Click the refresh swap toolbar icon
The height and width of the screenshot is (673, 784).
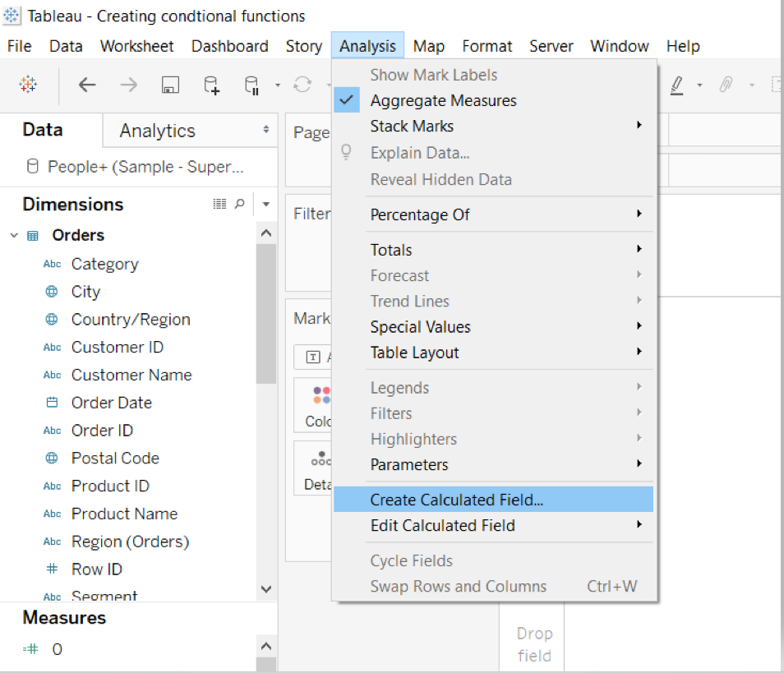[302, 85]
